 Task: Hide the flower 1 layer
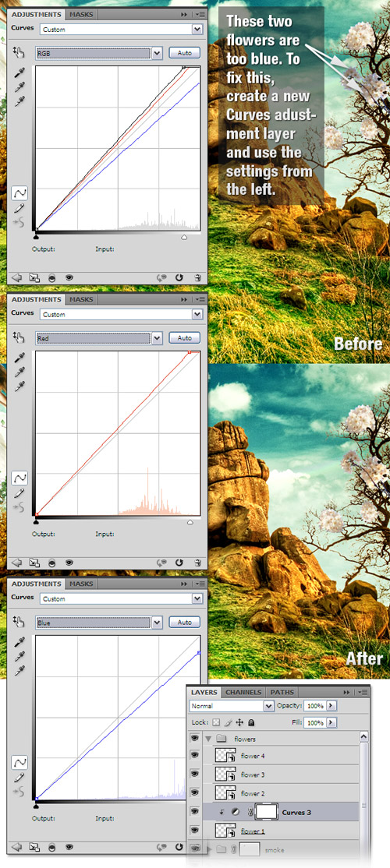(194, 831)
